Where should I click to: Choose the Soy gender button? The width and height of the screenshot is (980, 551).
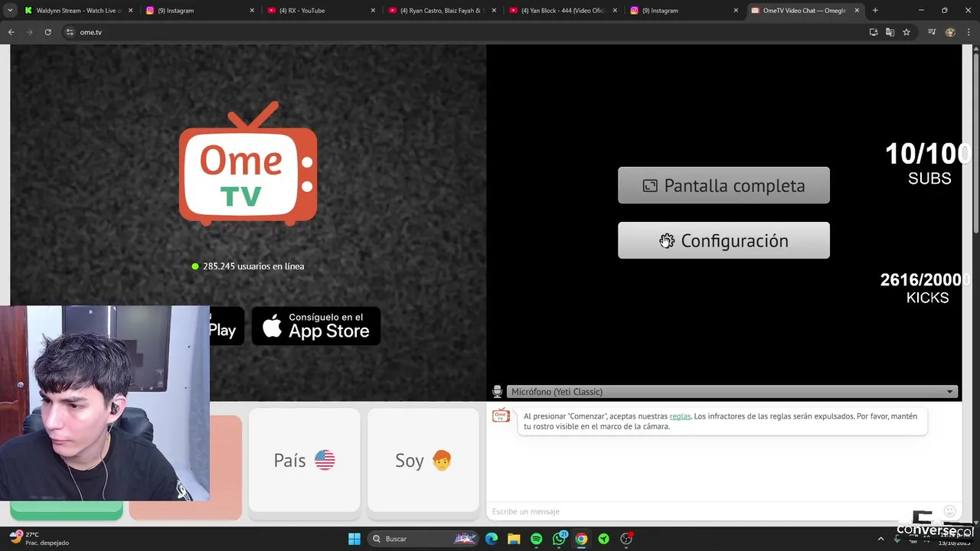pos(423,460)
